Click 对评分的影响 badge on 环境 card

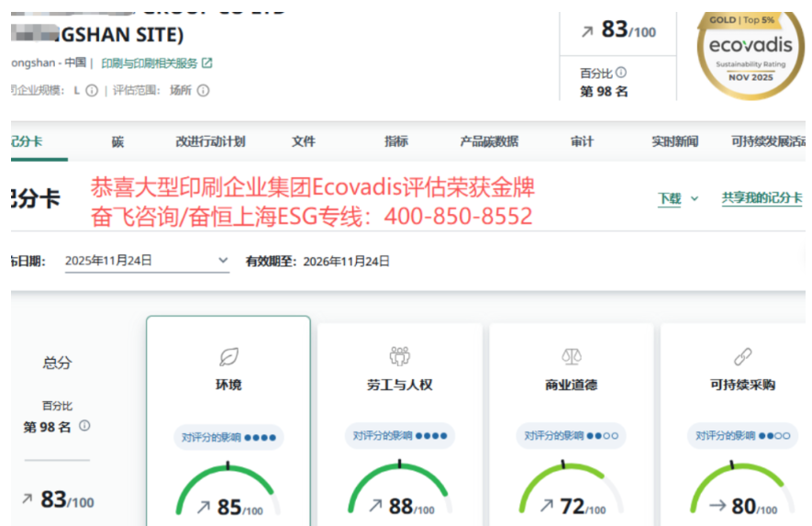pyautogui.click(x=228, y=437)
